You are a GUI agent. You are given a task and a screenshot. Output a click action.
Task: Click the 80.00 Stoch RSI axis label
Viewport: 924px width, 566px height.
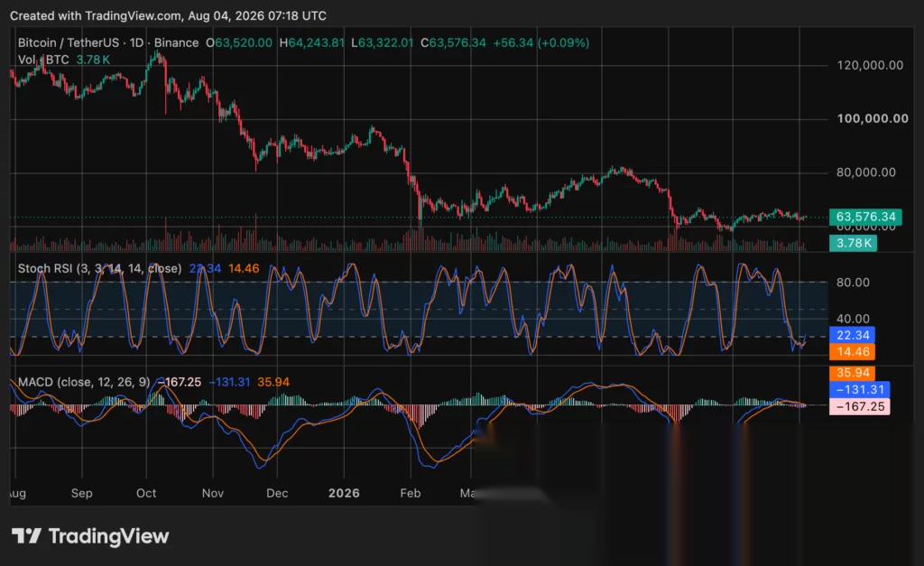(853, 283)
